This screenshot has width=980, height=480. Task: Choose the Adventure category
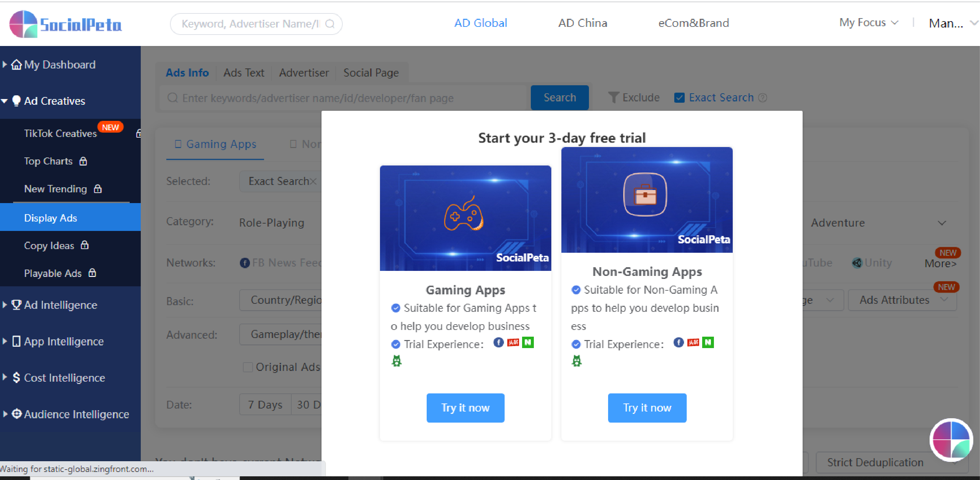tap(838, 223)
